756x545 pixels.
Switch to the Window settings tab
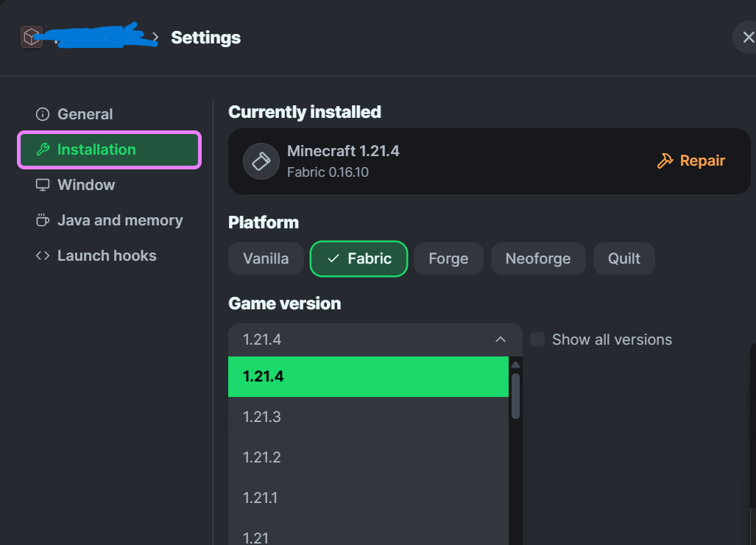pyautogui.click(x=110, y=185)
